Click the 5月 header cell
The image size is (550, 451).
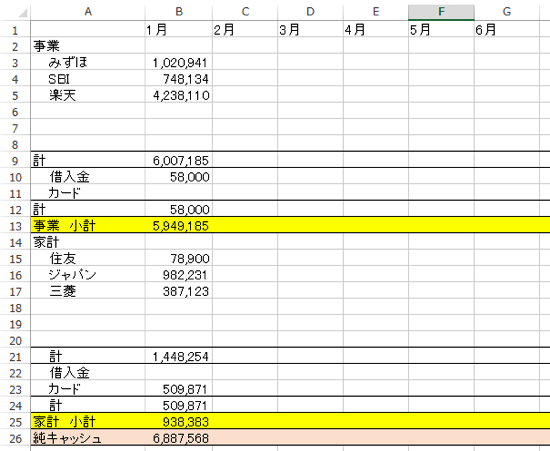441,30
